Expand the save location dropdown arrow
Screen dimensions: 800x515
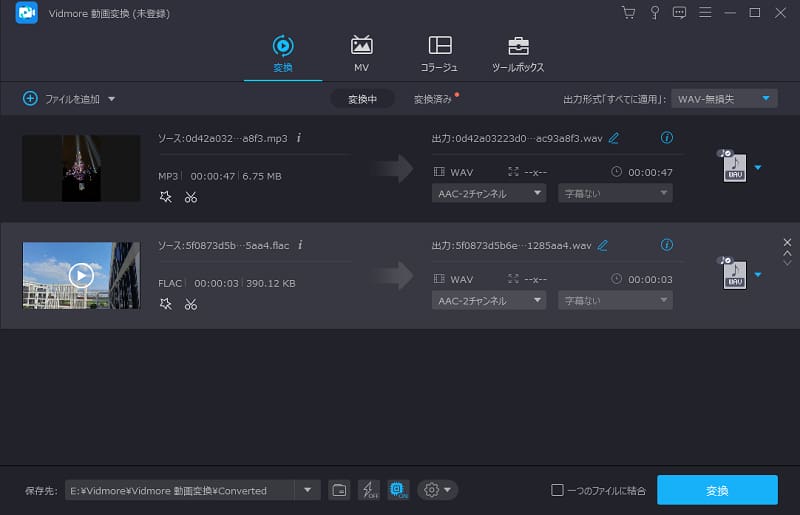[x=307, y=490]
